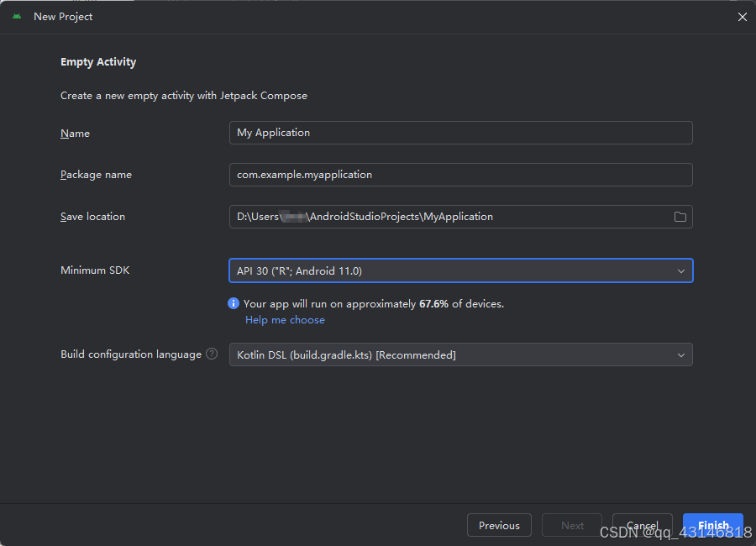
Task: Click the Minimum SDK dropdown chevron
Action: [x=681, y=270]
